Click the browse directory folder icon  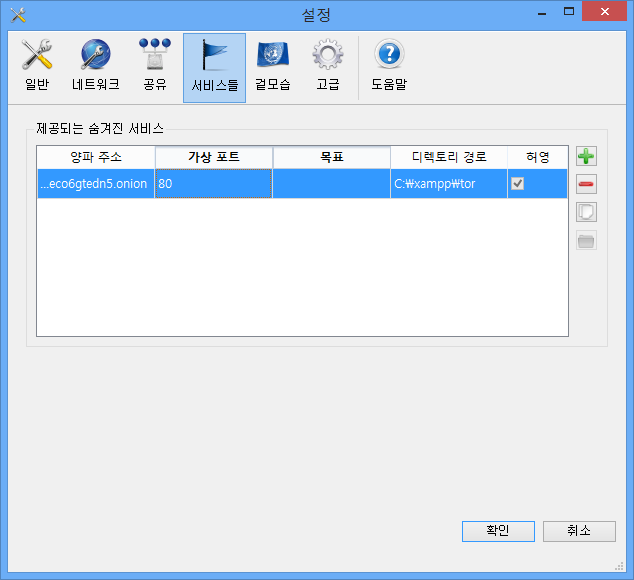(x=587, y=240)
